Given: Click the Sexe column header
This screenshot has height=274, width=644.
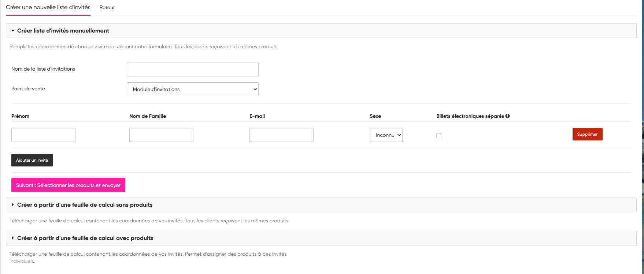Looking at the screenshot, I should pyautogui.click(x=375, y=116).
